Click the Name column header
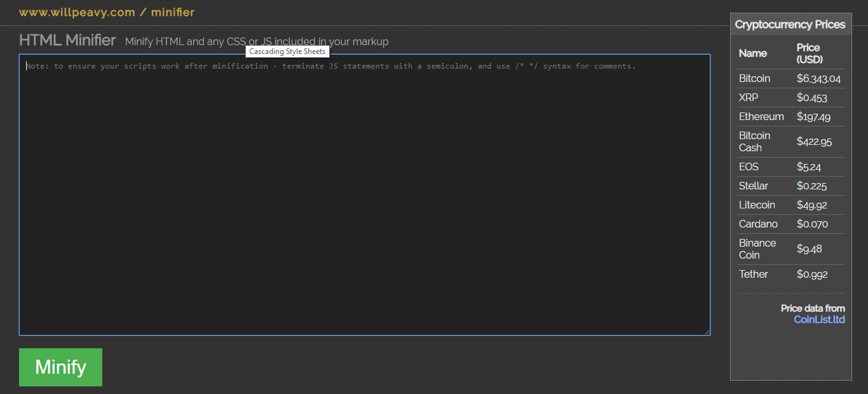Screen dimensions: 868x394 pos(753,53)
